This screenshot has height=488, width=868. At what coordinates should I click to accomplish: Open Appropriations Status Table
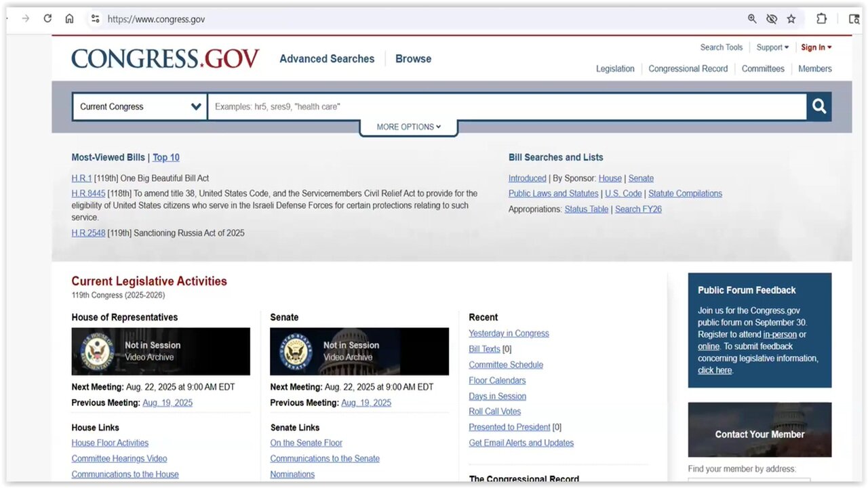(587, 209)
